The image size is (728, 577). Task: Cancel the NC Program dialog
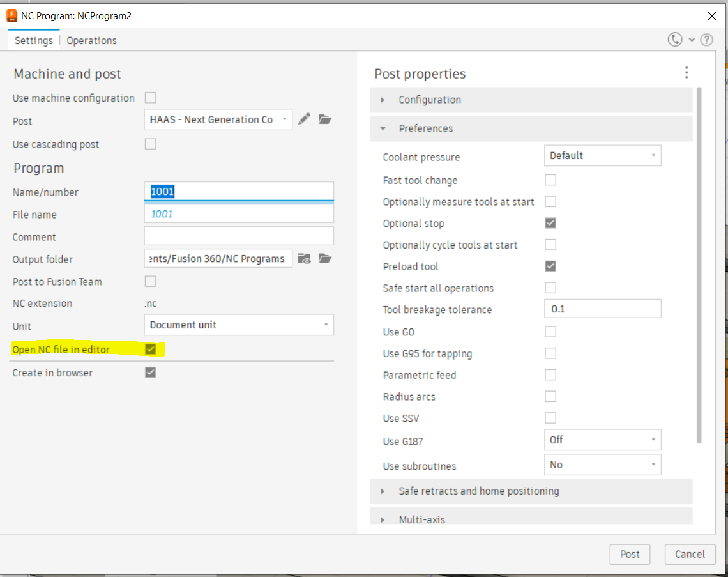pyautogui.click(x=690, y=554)
